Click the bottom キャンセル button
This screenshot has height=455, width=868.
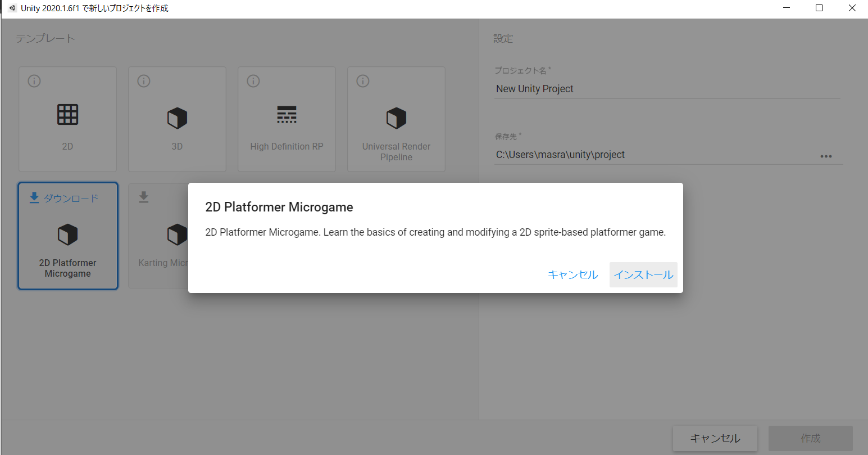point(715,438)
